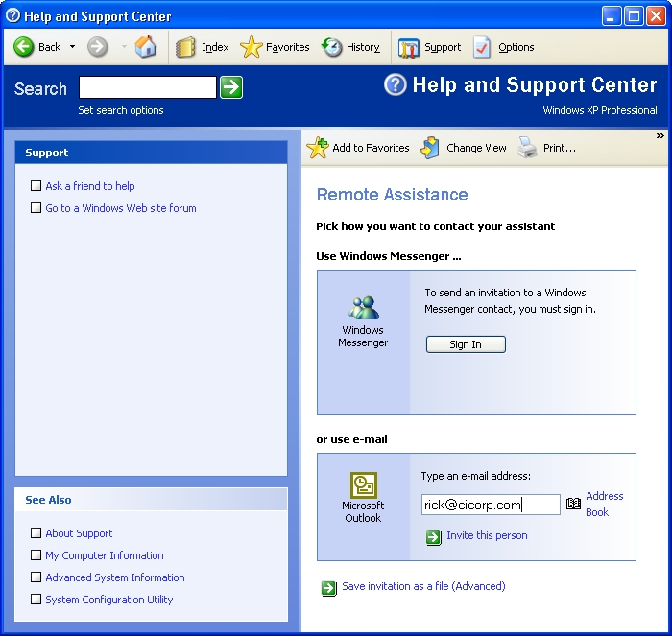Image resolution: width=672 pixels, height=636 pixels.
Task: Click Invite this person link
Action: pos(487,535)
